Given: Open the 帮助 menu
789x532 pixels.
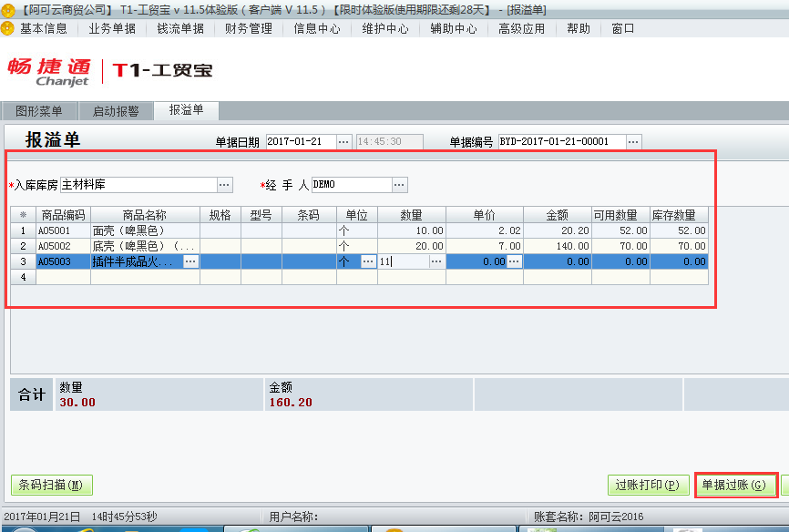Looking at the screenshot, I should (579, 28).
